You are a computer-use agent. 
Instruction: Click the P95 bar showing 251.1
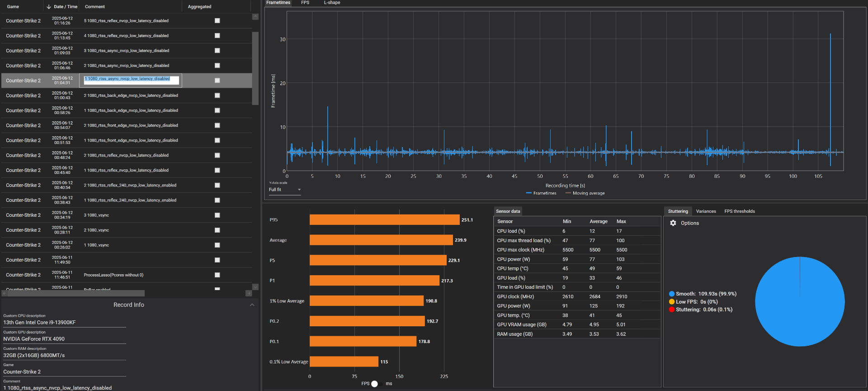click(384, 220)
